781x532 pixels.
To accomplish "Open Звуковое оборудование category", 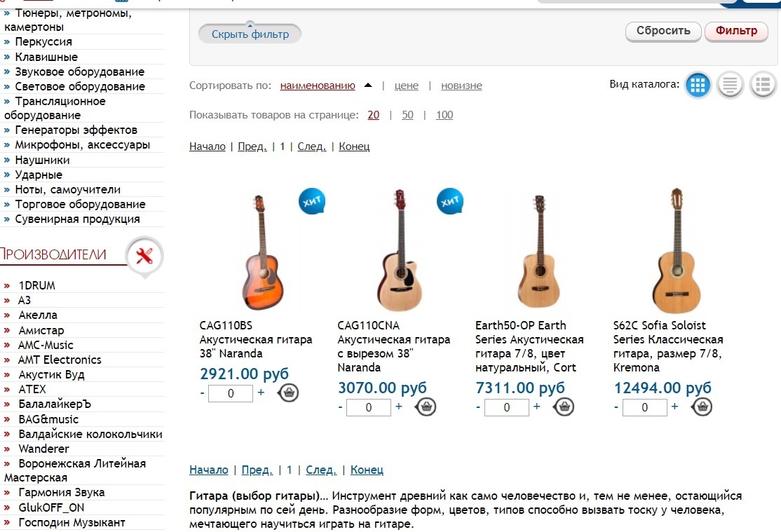I will tap(79, 71).
